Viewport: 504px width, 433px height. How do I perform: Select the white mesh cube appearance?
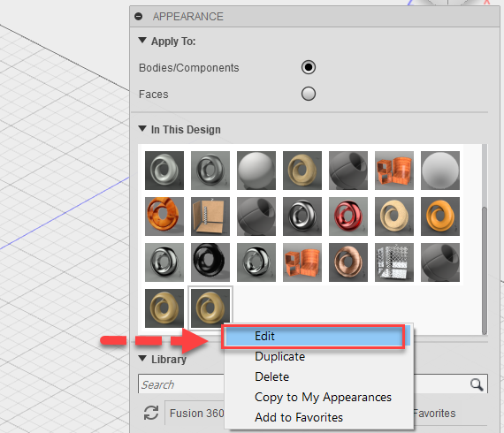394,262
